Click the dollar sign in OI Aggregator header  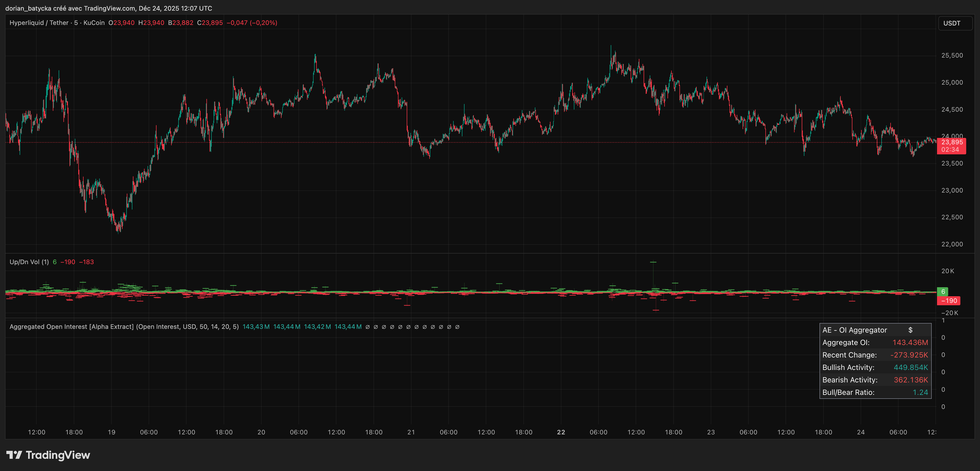pos(910,330)
